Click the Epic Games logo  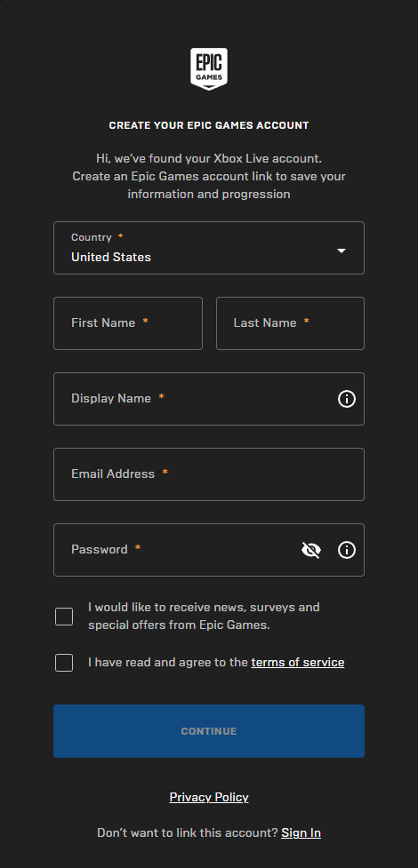209,69
